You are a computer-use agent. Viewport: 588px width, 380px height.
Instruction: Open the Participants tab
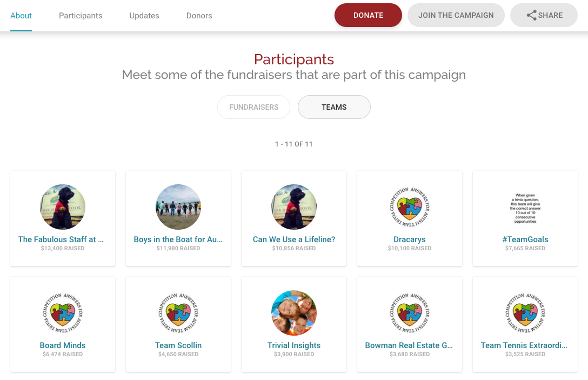tap(81, 16)
